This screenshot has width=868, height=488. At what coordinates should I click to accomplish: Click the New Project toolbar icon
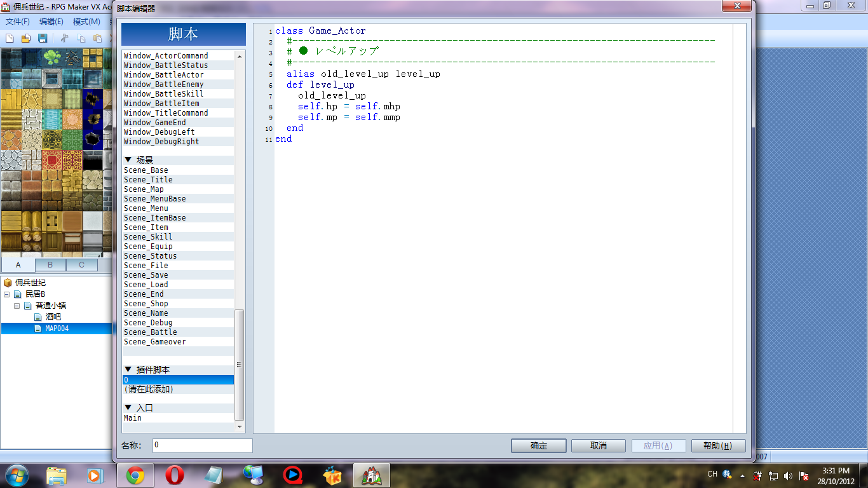click(10, 38)
